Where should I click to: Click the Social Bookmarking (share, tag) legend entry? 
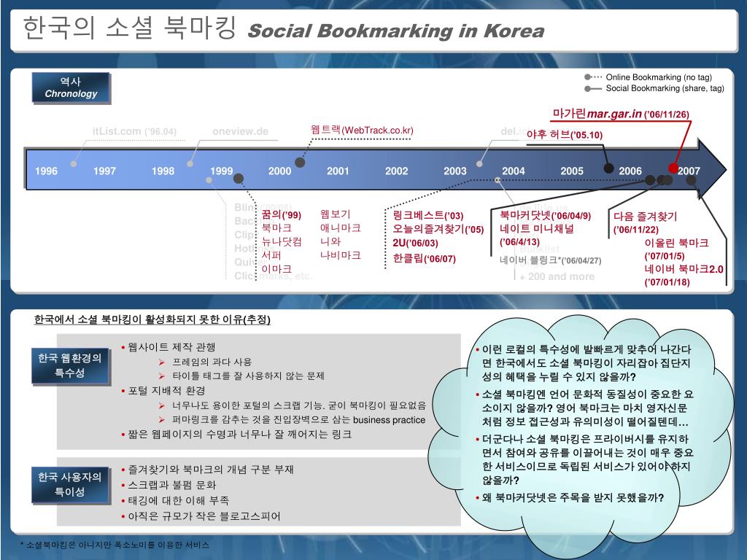coord(654,88)
